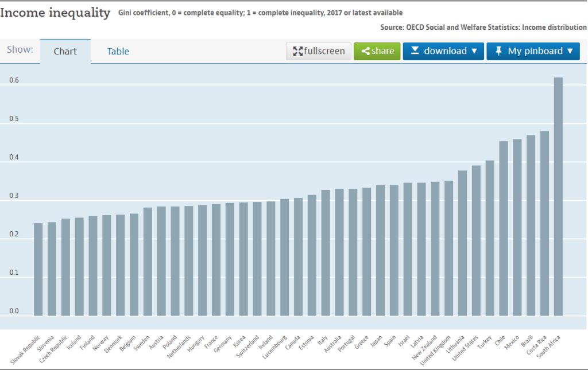
Task: Click the Costa Rica bar
Action: click(x=544, y=224)
